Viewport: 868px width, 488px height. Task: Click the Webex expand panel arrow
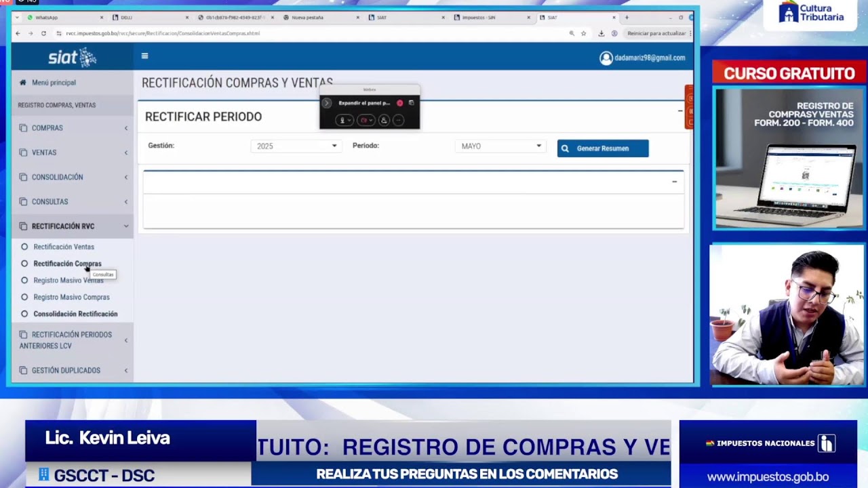327,103
